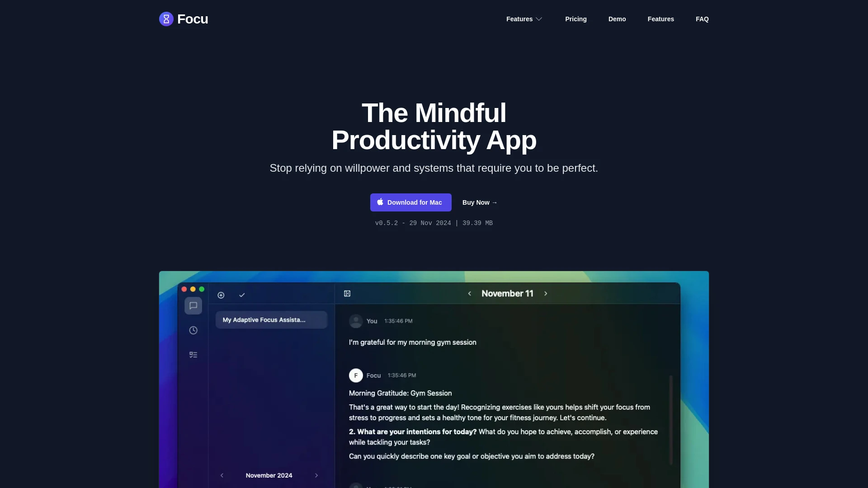Select the calendar navigation left arrow
Image resolution: width=868 pixels, height=488 pixels.
pos(222,475)
